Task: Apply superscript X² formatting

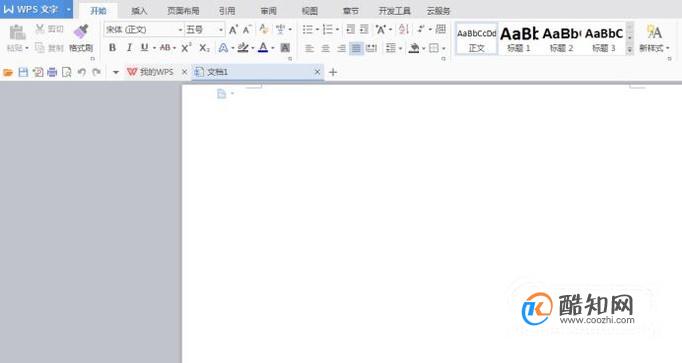Action: point(187,48)
